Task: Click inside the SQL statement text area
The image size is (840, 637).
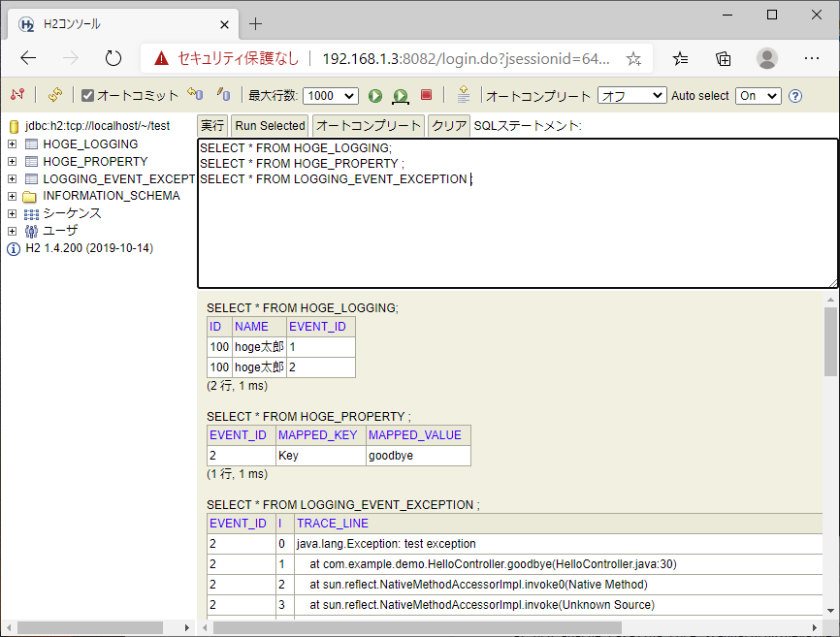Action: point(518,213)
